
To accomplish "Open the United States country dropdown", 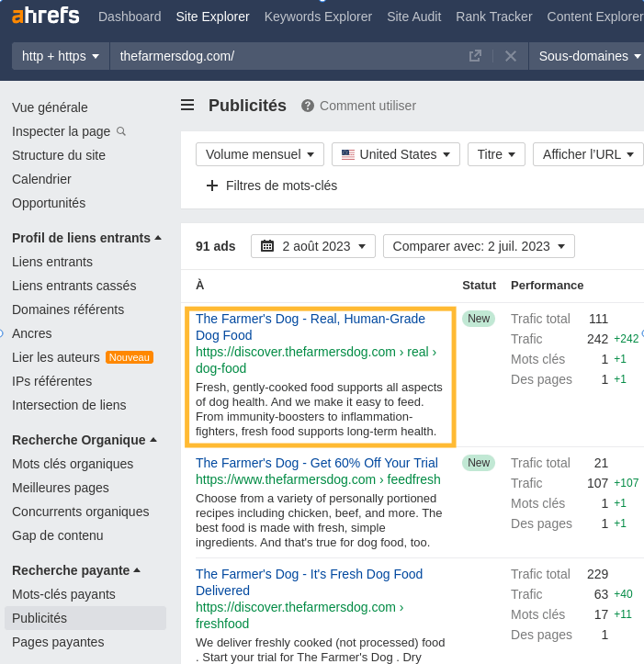I will coord(396,154).
